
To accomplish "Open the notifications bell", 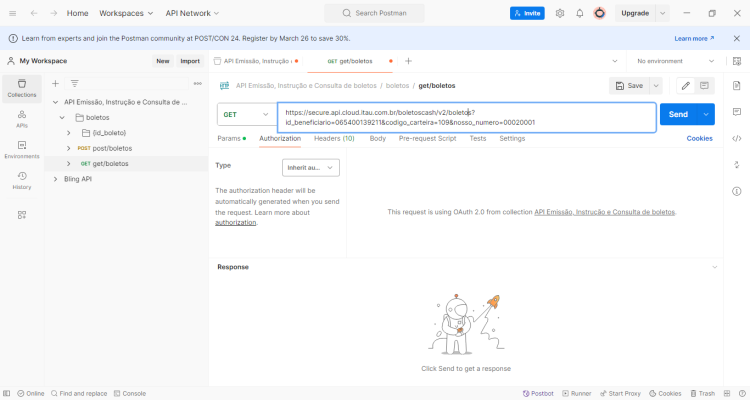I will click(580, 13).
